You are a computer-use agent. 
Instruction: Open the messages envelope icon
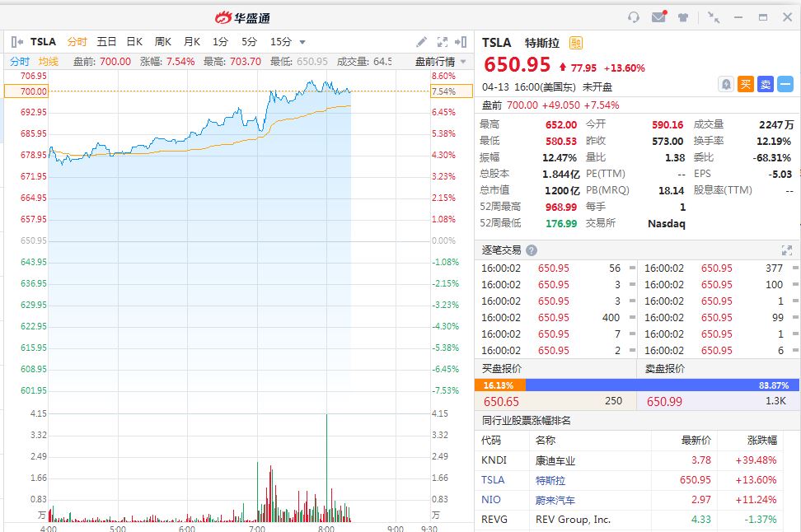[x=658, y=17]
